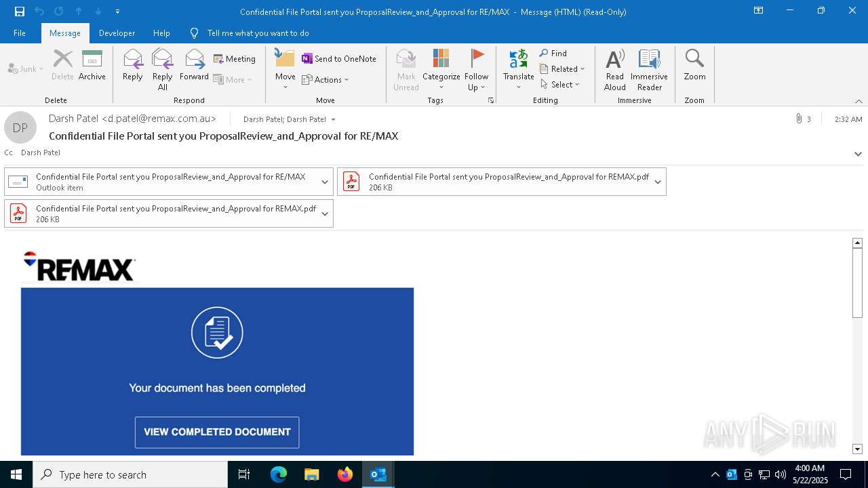The height and width of the screenshot is (488, 868).
Task: Open the Developer tab
Action: coord(117,33)
